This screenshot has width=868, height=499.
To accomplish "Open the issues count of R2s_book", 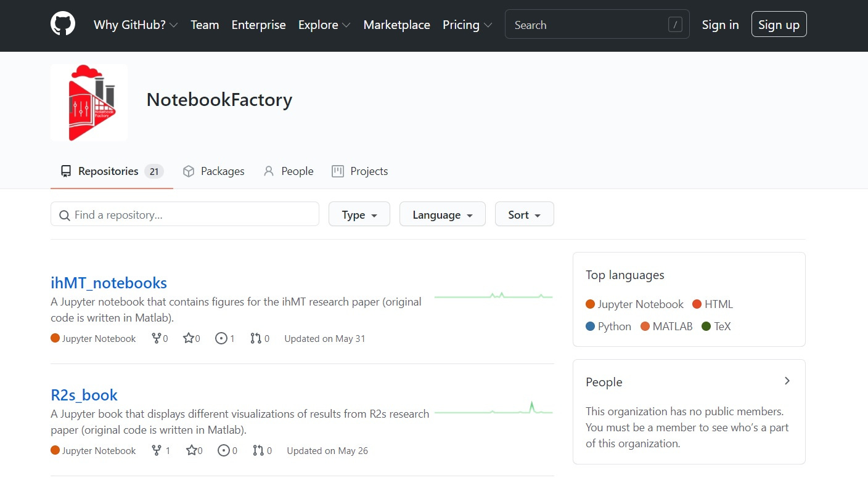I will (227, 450).
